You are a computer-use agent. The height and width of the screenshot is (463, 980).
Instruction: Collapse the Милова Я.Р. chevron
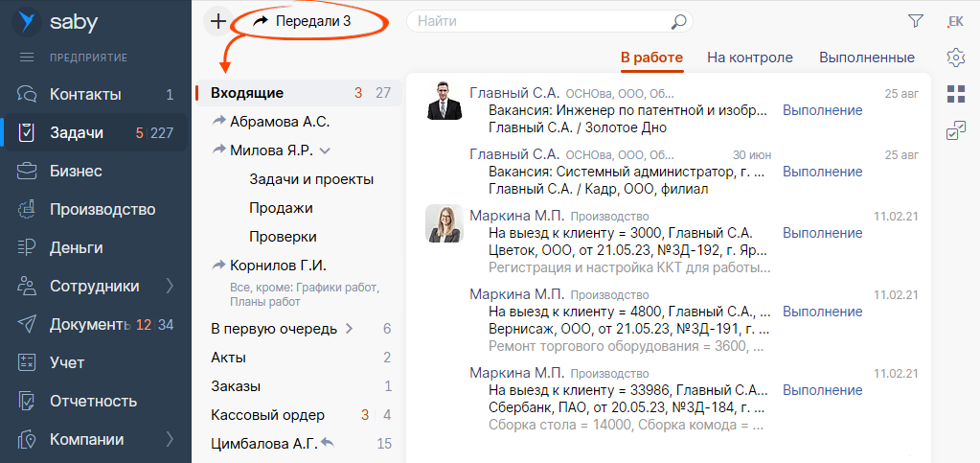[x=325, y=150]
